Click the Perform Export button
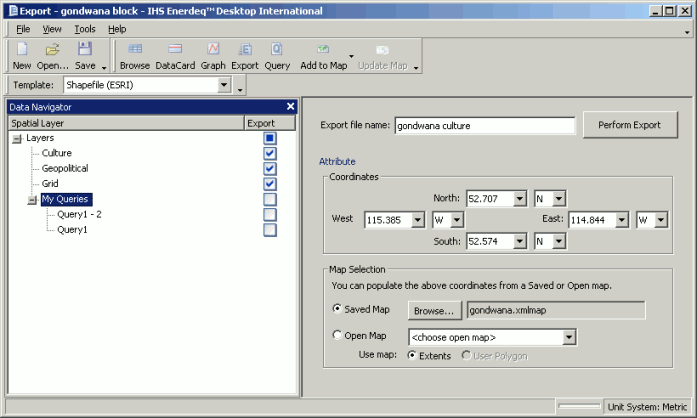697x418 pixels. (630, 125)
